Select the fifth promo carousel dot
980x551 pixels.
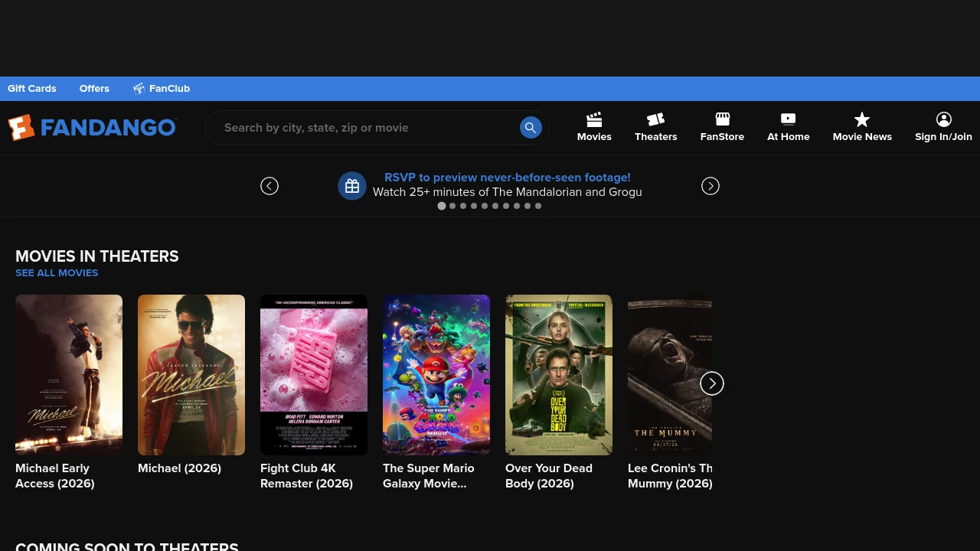pyautogui.click(x=485, y=206)
